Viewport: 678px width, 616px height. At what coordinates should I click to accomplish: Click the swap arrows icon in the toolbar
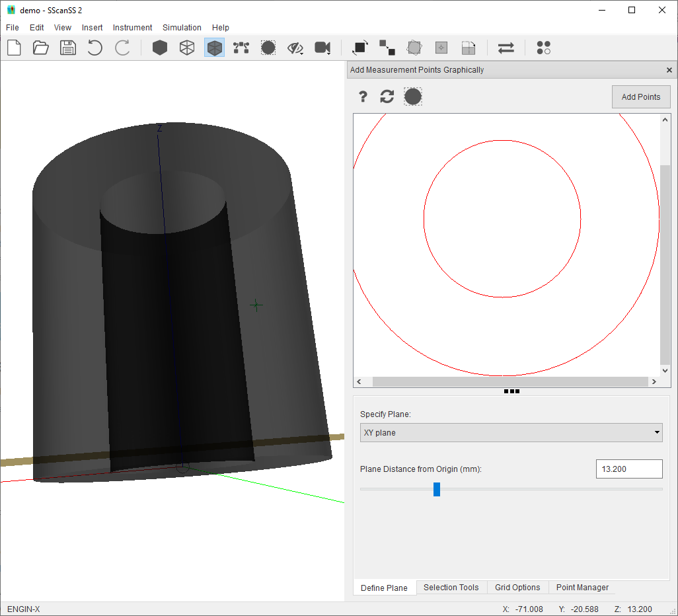pos(506,48)
